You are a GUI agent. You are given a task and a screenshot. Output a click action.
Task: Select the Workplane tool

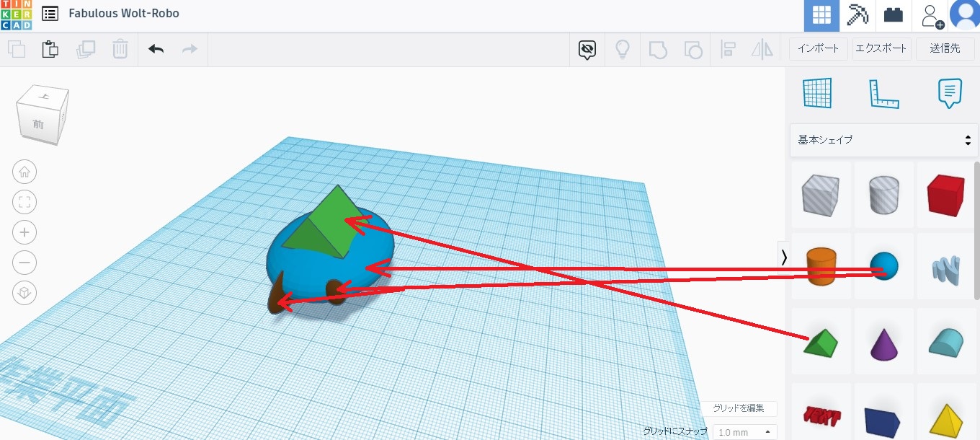818,93
